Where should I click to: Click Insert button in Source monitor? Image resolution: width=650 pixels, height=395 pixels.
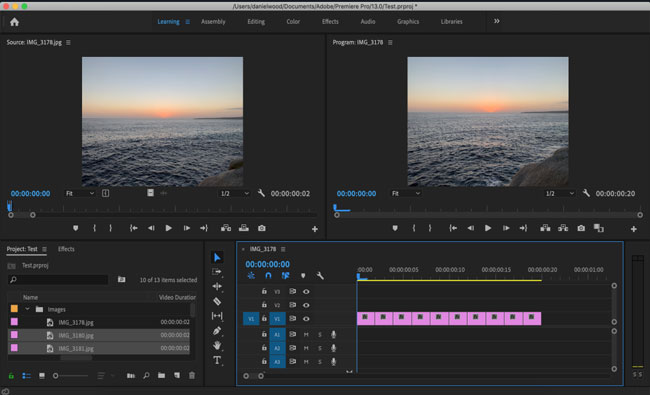click(x=226, y=228)
